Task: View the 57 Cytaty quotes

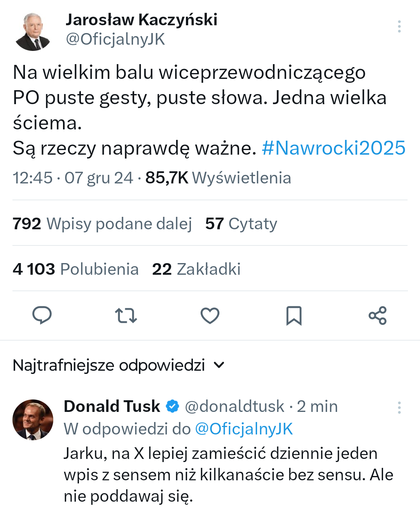Action: click(241, 223)
